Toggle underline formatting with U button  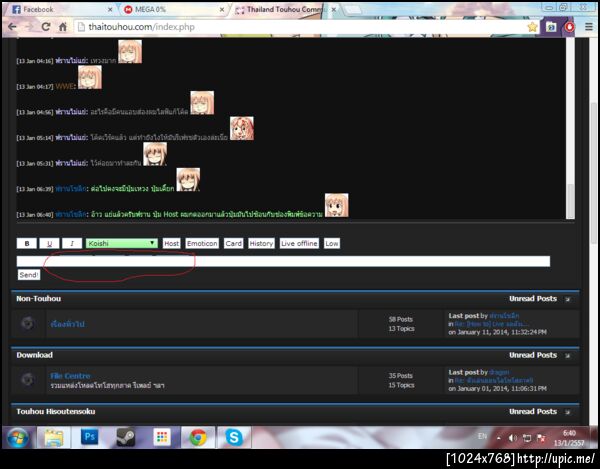[x=49, y=243]
